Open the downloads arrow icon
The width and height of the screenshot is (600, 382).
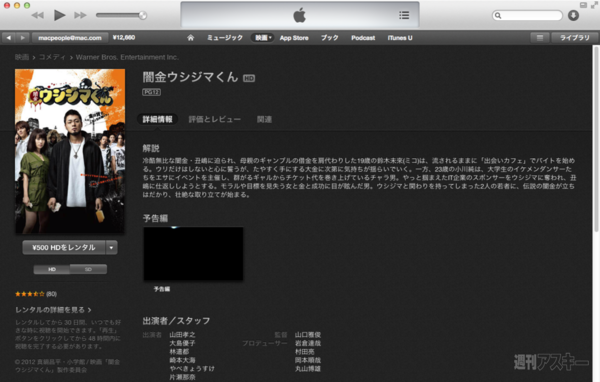click(573, 15)
